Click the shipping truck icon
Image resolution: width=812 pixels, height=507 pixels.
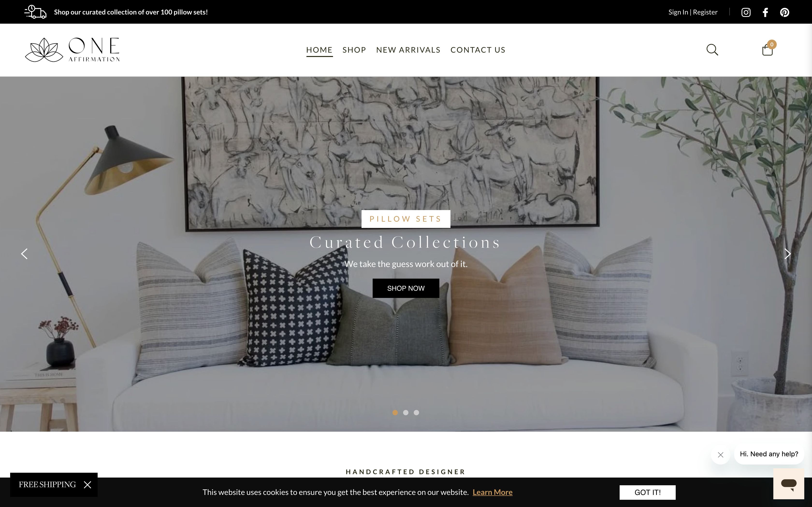(x=33, y=12)
